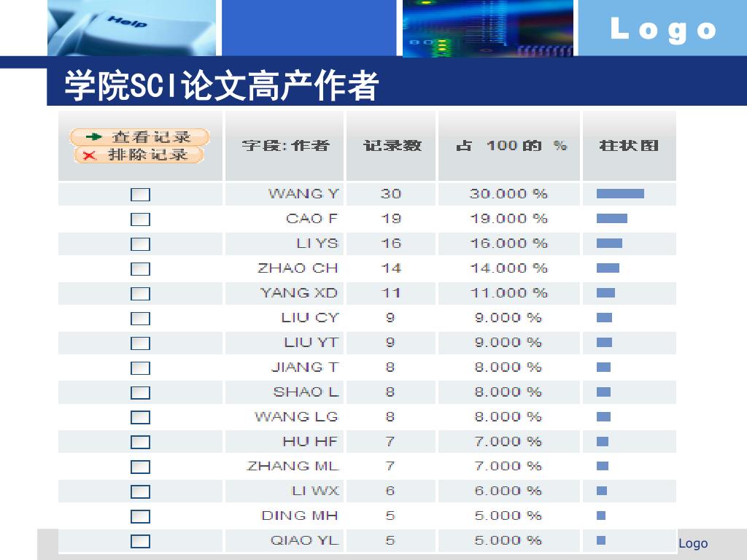
Task: Click the top Logo banner text
Action: click(663, 29)
